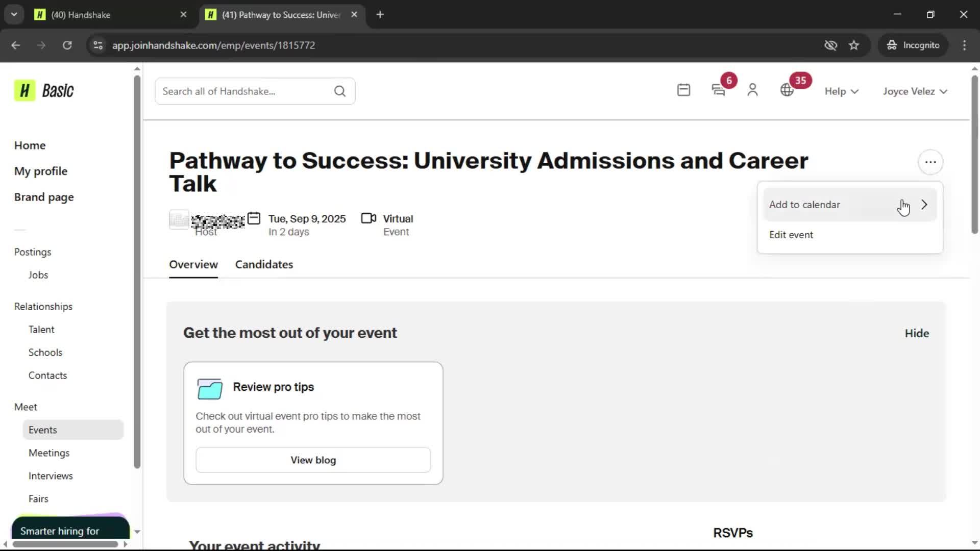This screenshot has height=551, width=980.
Task: Open the tab search dropdown arrow
Action: point(14,15)
